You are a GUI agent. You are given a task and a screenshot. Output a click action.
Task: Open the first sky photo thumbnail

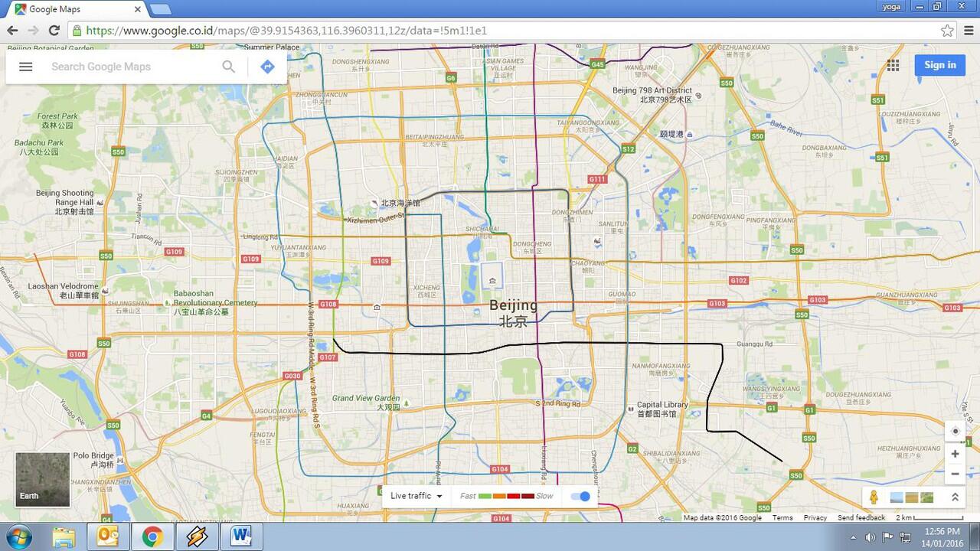[897, 497]
